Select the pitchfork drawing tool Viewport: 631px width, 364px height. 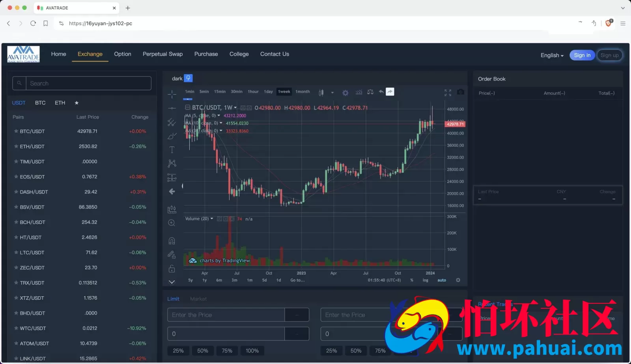172,122
